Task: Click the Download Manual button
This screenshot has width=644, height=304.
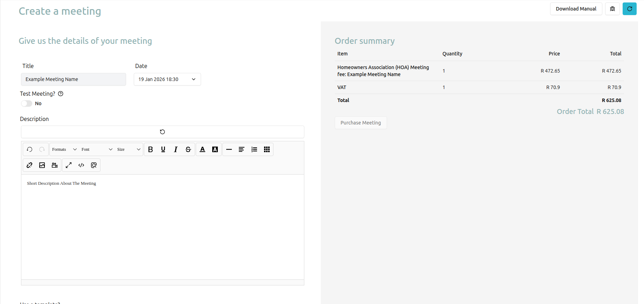Action: [x=576, y=9]
